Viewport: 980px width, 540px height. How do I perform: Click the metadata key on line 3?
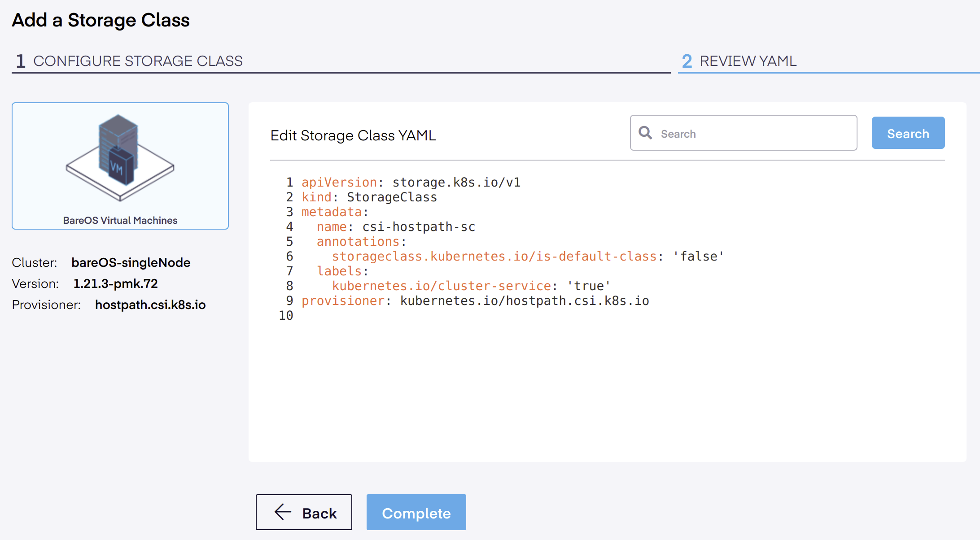(x=331, y=212)
